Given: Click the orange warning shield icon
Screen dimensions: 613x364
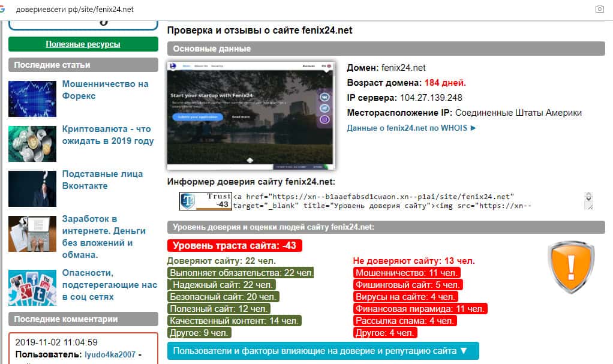Looking at the screenshot, I should click(x=571, y=267).
